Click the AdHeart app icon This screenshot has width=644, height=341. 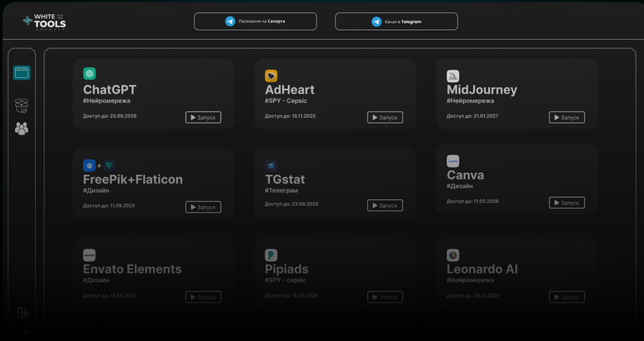pos(271,75)
